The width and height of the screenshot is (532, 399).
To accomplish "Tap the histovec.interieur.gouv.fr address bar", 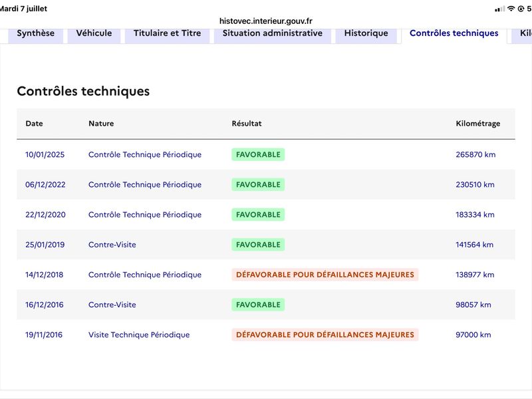I will pos(265,21).
